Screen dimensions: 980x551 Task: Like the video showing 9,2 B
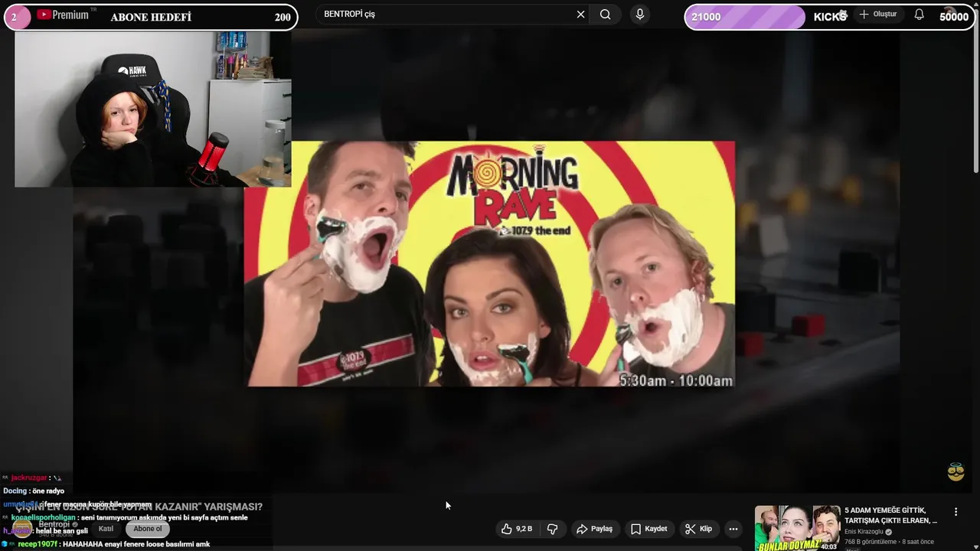point(517,529)
